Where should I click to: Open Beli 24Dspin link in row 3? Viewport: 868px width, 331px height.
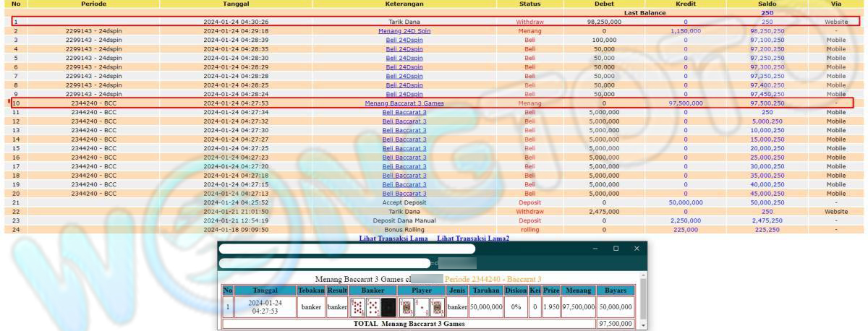pyautogui.click(x=404, y=40)
